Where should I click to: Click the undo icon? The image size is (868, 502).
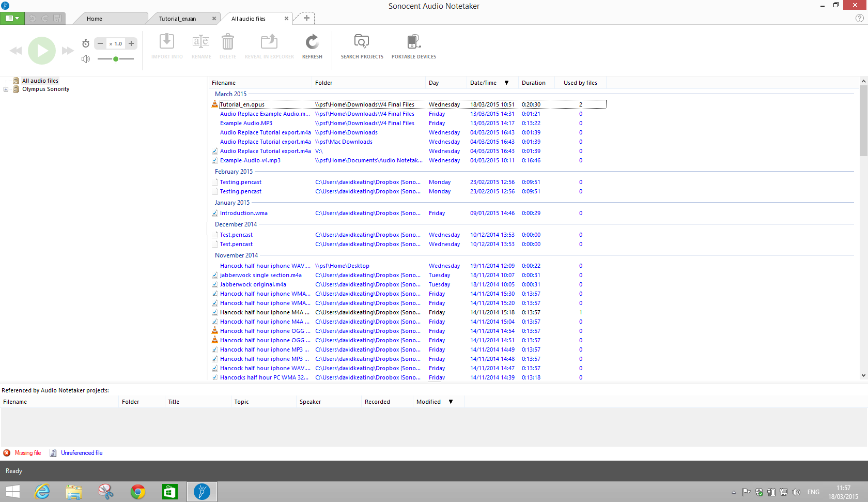point(32,18)
